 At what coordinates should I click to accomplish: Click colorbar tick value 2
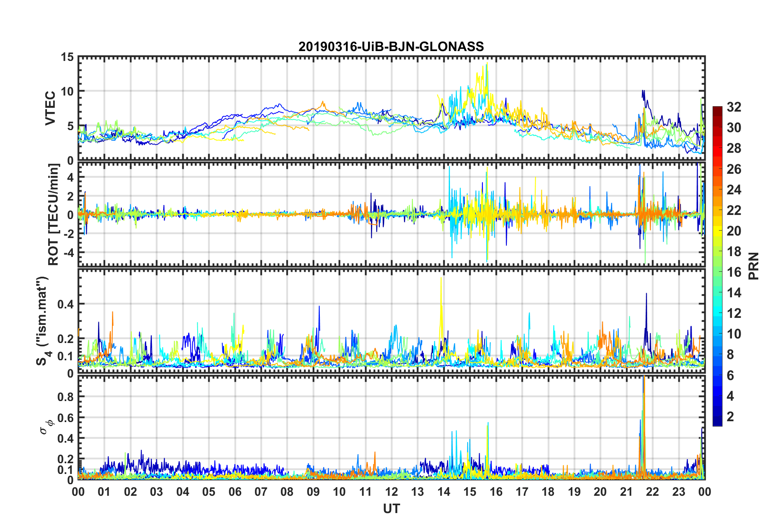730,416
